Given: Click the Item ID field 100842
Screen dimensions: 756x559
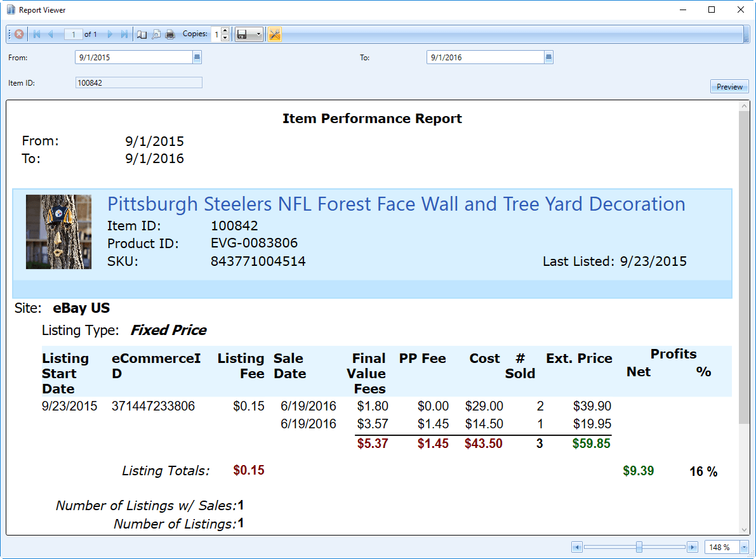Looking at the screenshot, I should pyautogui.click(x=139, y=83).
